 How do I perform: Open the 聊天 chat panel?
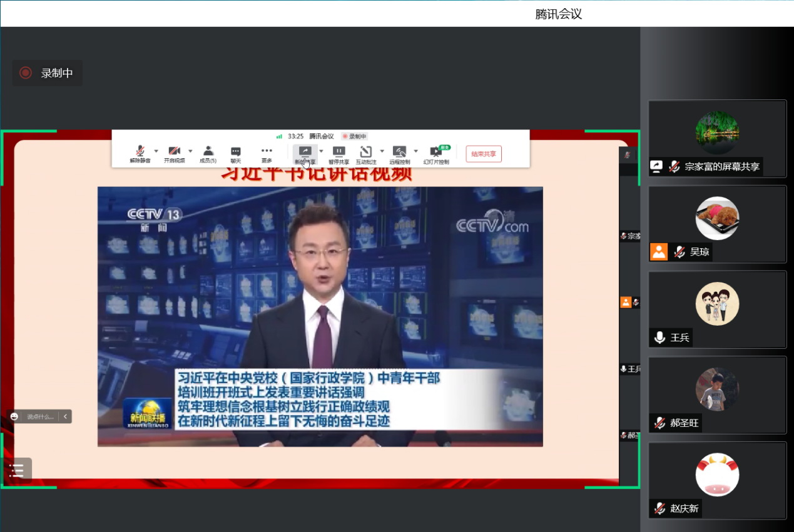pyautogui.click(x=236, y=154)
